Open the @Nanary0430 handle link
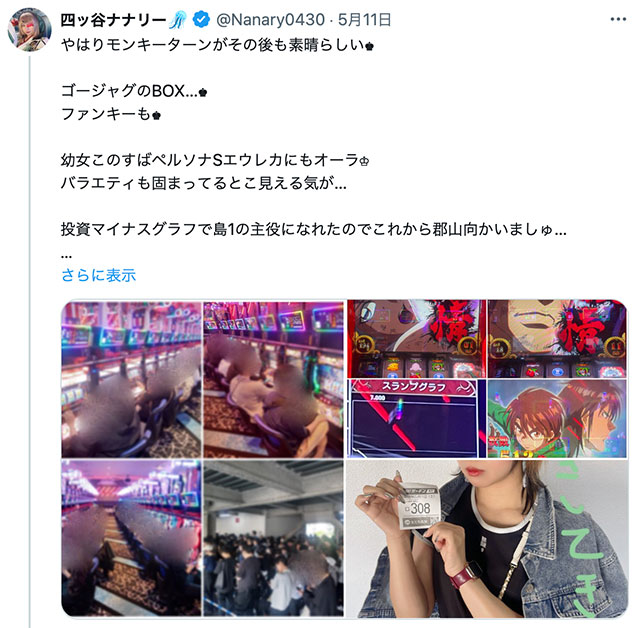This screenshot has height=628, width=640. tap(270, 20)
